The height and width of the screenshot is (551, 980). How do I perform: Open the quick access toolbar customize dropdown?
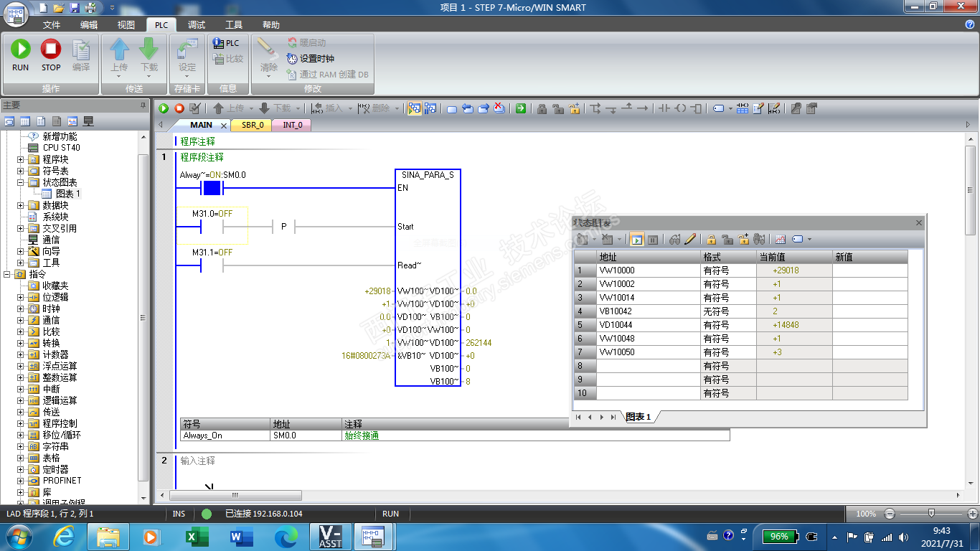113,8
